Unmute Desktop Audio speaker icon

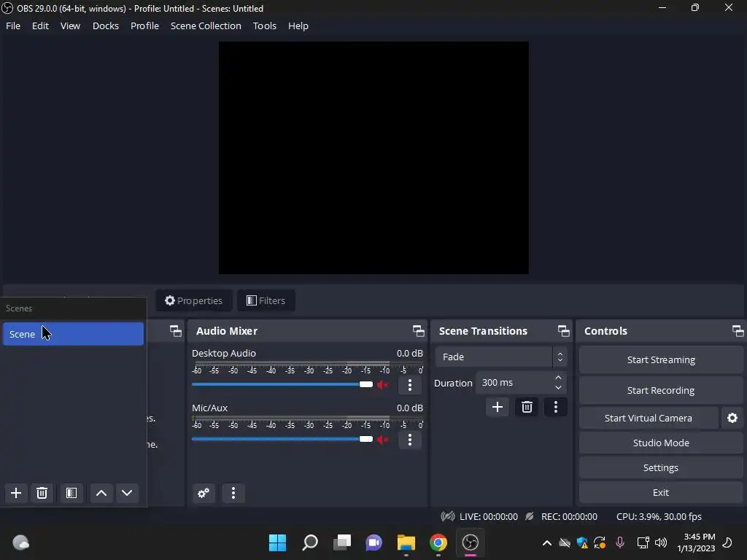click(x=382, y=385)
